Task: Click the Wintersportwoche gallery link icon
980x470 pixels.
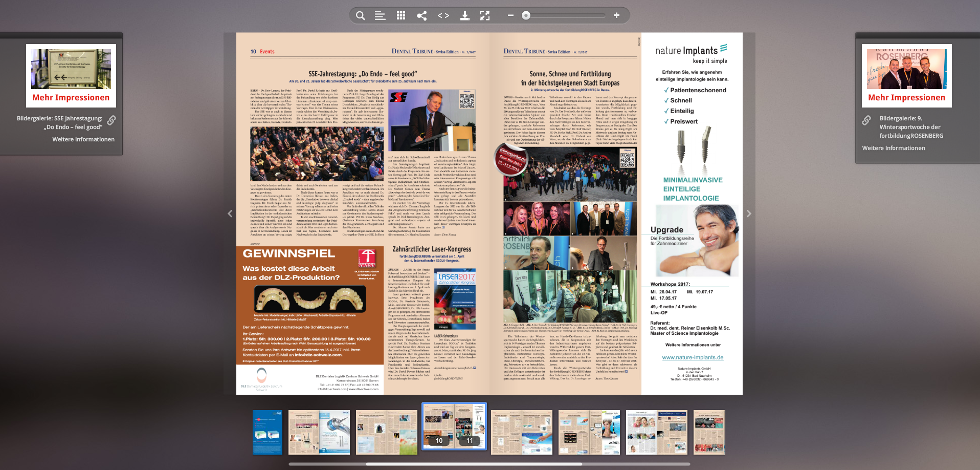Action: pos(866,120)
